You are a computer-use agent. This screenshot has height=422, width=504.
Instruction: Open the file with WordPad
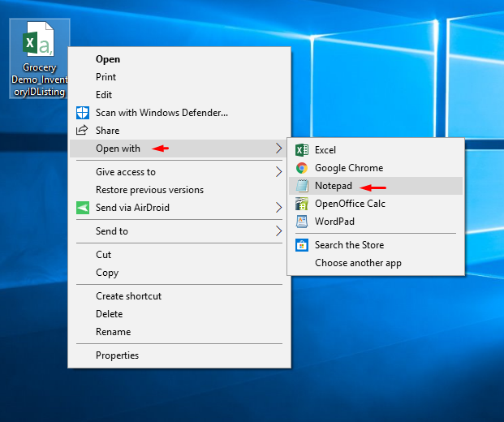click(x=376, y=222)
